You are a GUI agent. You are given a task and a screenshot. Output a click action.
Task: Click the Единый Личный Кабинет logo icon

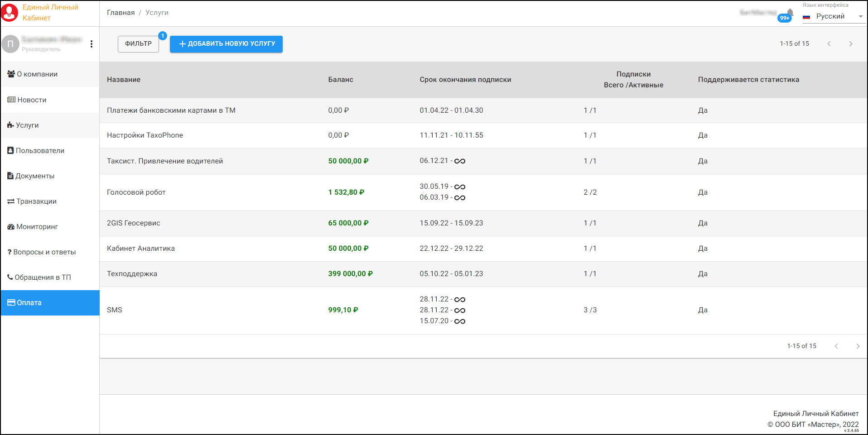(10, 13)
